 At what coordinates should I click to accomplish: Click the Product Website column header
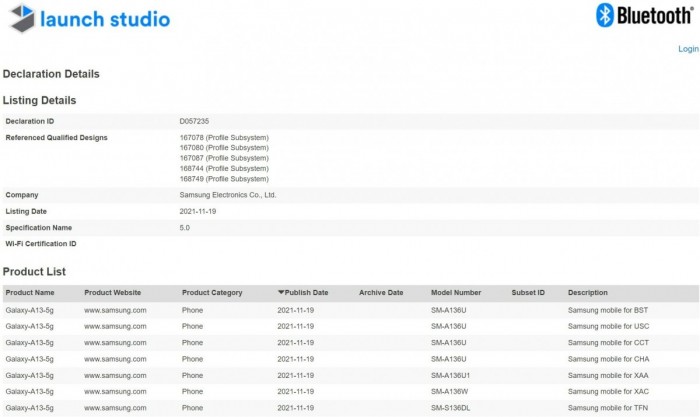[112, 293]
